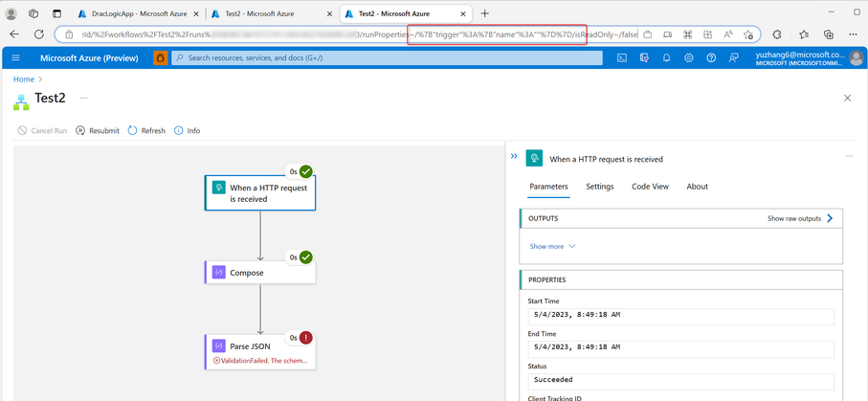Image resolution: width=868 pixels, height=401 pixels.
Task: Add page to favorites star icon
Action: 747,34
